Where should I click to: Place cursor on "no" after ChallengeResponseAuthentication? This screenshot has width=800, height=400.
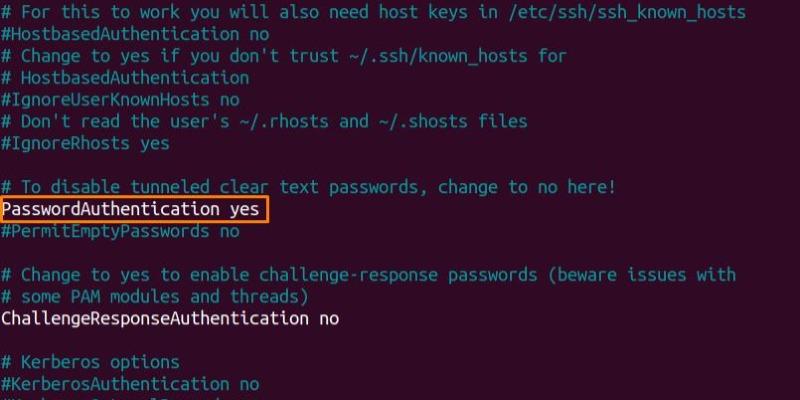(329, 318)
